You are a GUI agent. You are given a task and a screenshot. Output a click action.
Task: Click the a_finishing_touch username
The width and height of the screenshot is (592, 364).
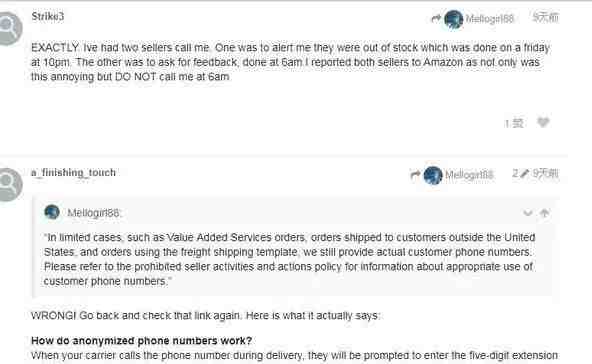[73, 173]
